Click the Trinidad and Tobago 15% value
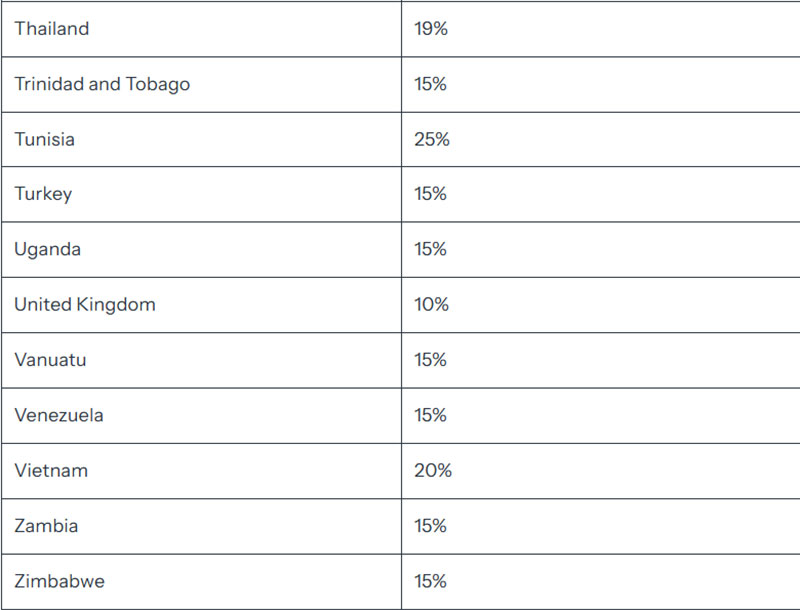 [430, 84]
